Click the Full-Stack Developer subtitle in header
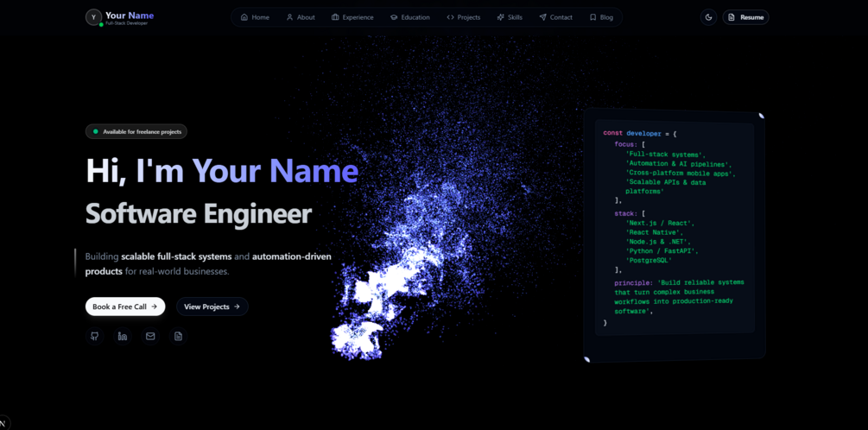 (x=127, y=23)
